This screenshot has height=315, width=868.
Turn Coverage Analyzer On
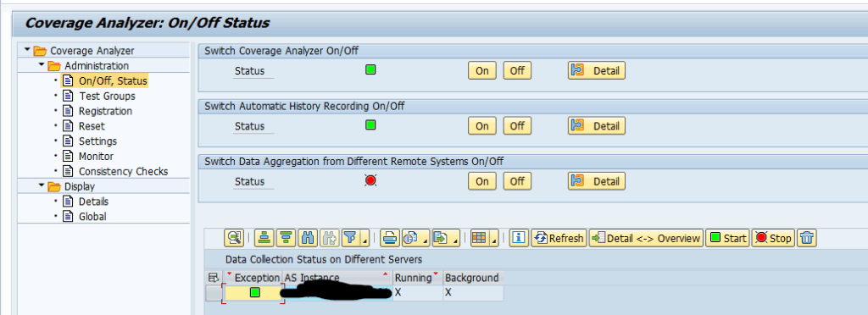point(482,71)
